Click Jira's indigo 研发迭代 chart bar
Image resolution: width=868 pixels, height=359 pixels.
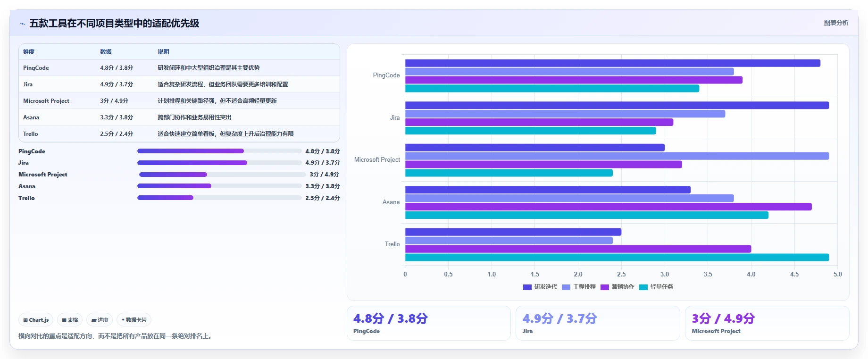[617, 105]
